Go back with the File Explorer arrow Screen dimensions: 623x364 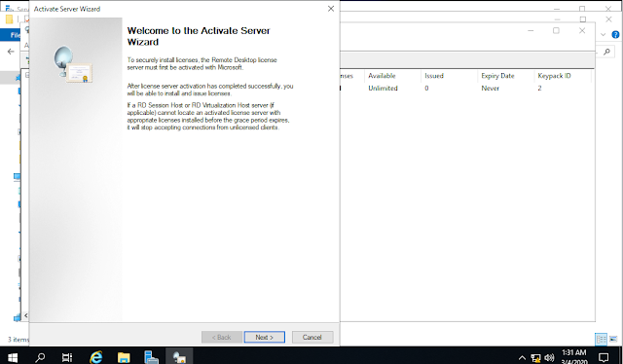(11, 52)
